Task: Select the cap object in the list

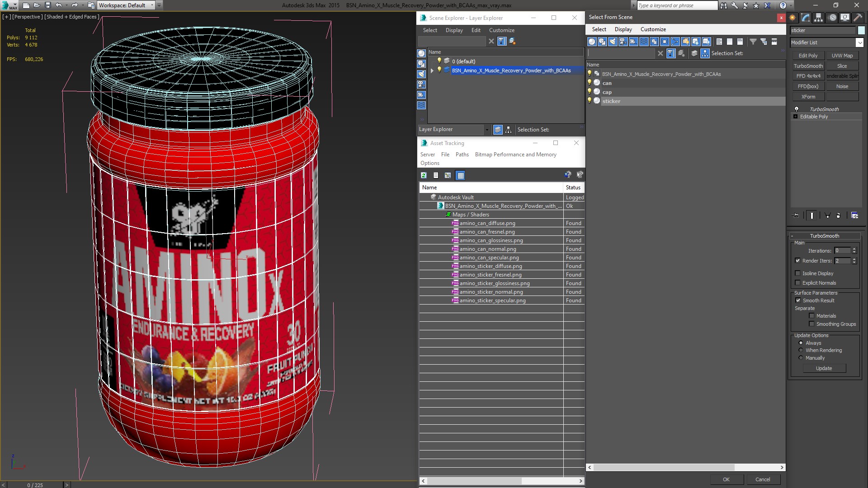Action: point(607,92)
